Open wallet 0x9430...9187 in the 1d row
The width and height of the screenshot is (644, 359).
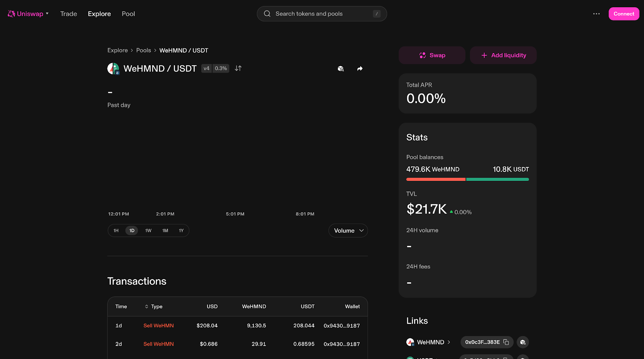(342, 326)
